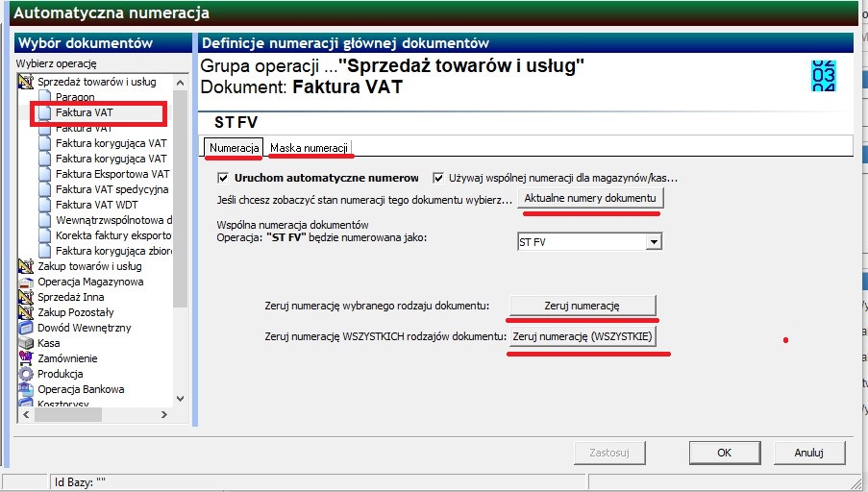The image size is (868, 492).
Task: Select Faktura Eksportowa VAT document
Action: [x=112, y=174]
